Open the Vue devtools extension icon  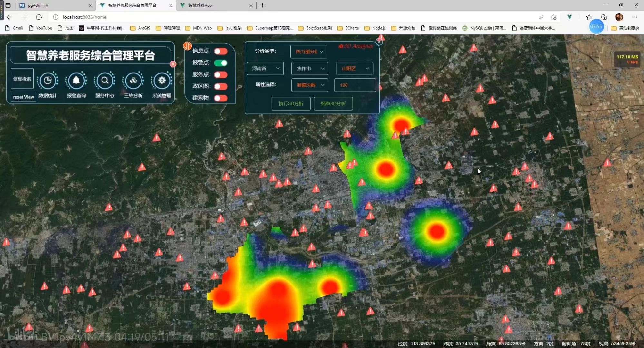click(x=570, y=17)
